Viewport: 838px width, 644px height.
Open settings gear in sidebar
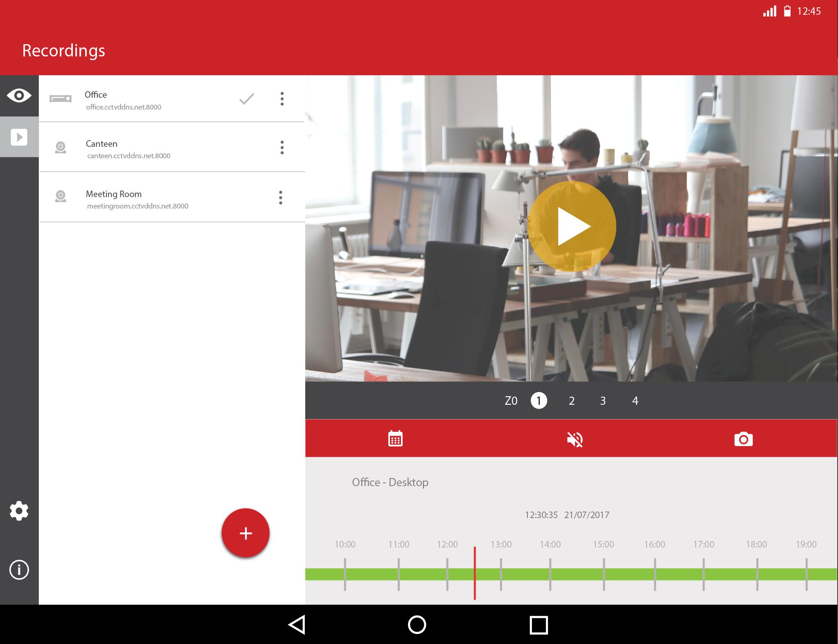pyautogui.click(x=19, y=511)
